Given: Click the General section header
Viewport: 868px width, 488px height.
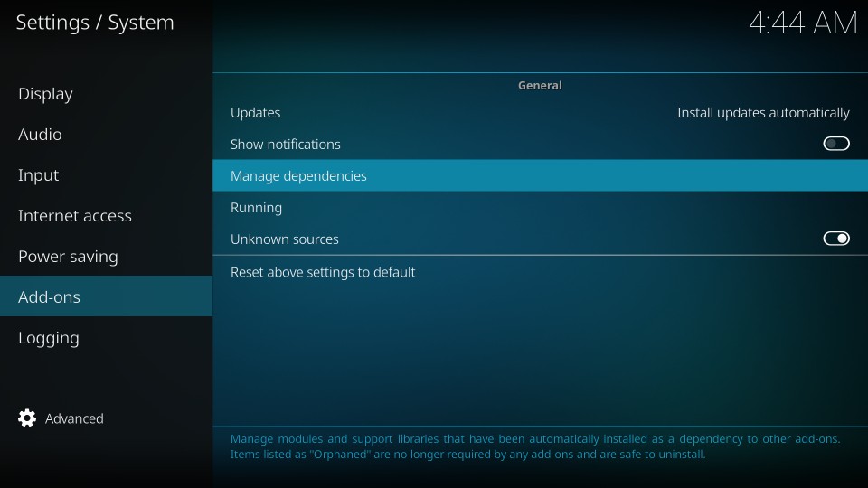Looking at the screenshot, I should (540, 85).
